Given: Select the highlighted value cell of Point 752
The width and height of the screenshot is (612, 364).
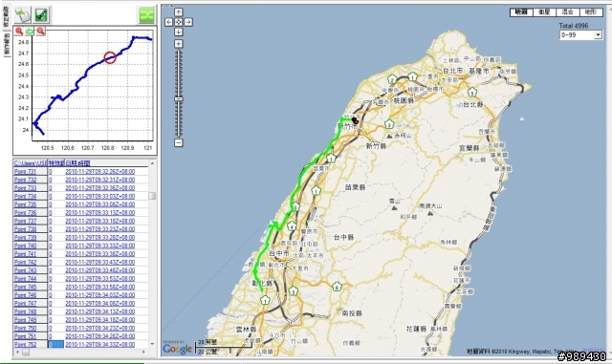Looking at the screenshot, I should click(55, 345).
